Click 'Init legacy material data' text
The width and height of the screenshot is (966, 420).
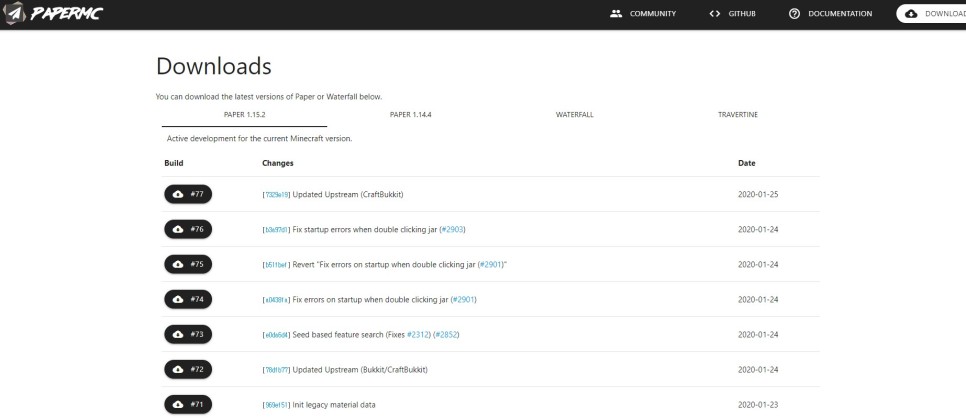click(334, 405)
